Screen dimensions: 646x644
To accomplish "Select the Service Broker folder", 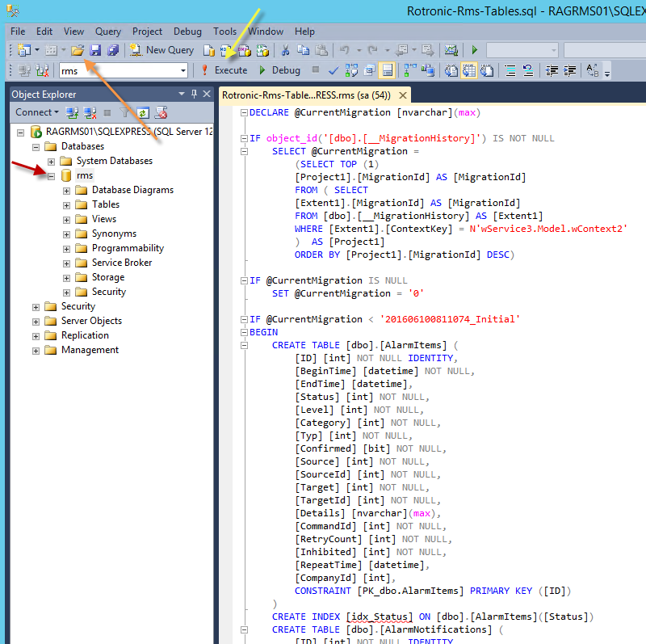I will point(122,263).
